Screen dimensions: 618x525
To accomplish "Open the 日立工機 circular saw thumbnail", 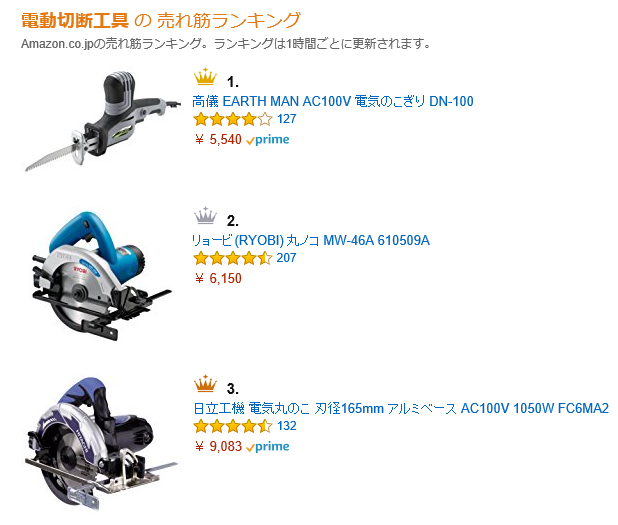I will (101, 444).
